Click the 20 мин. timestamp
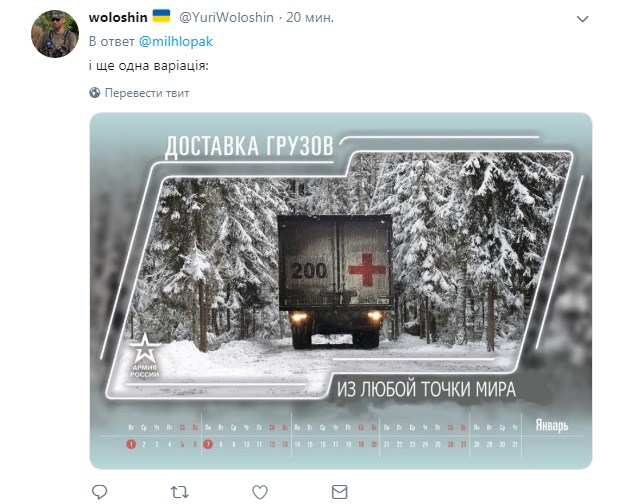This screenshot has height=504, width=627. pyautogui.click(x=310, y=17)
